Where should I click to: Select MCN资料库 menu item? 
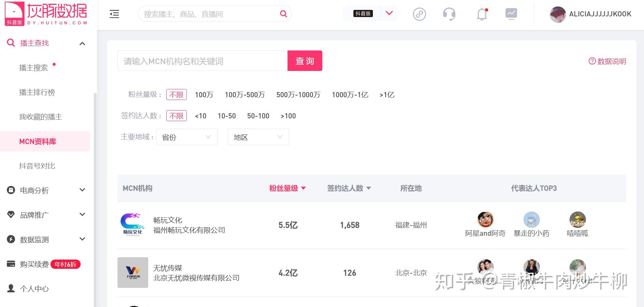45,141
